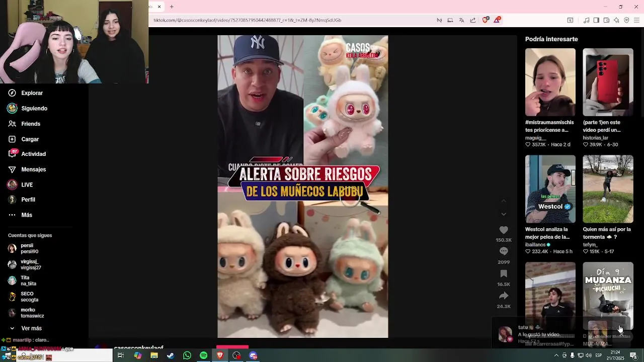Open the Día 9 Mudanza video thumbnail
The width and height of the screenshot is (644, 362).
608,296
